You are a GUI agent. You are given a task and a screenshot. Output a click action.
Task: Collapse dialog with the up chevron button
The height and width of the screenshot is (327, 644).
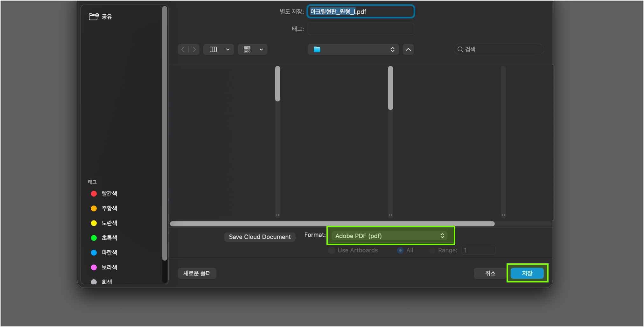(408, 49)
